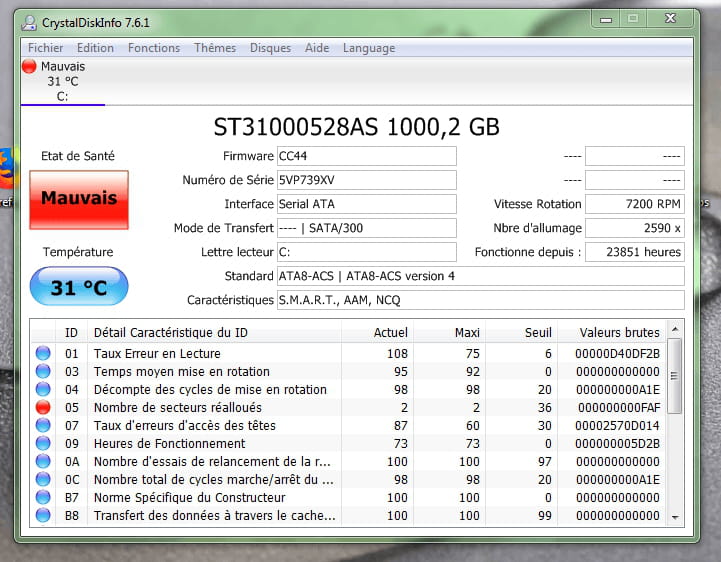Click the blue status dot for row 09
Screen dimensions: 721x562
43,443
